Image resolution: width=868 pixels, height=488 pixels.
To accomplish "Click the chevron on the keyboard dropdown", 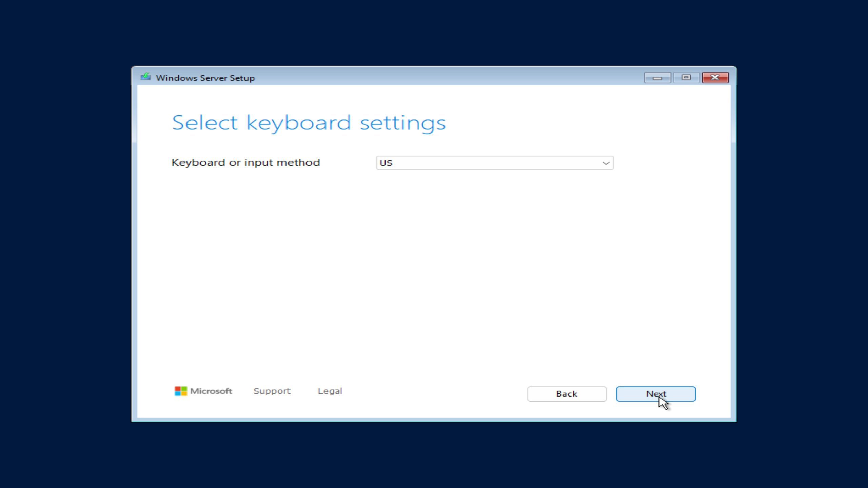I will (606, 163).
